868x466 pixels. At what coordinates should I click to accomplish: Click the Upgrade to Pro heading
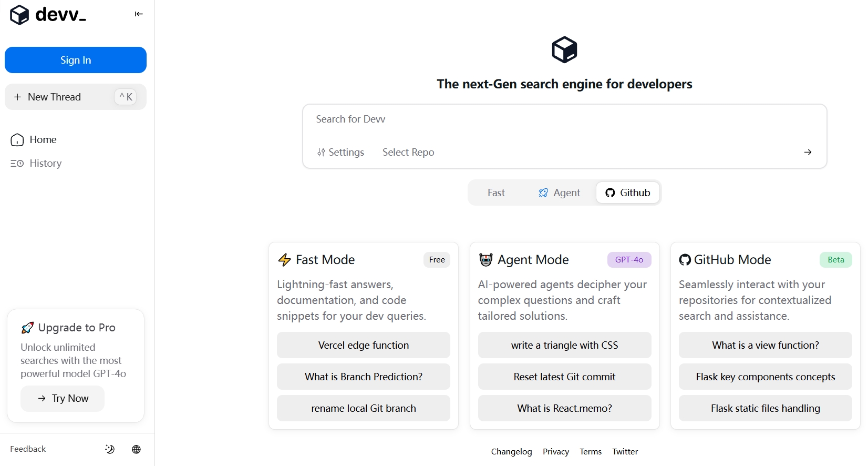(x=77, y=328)
